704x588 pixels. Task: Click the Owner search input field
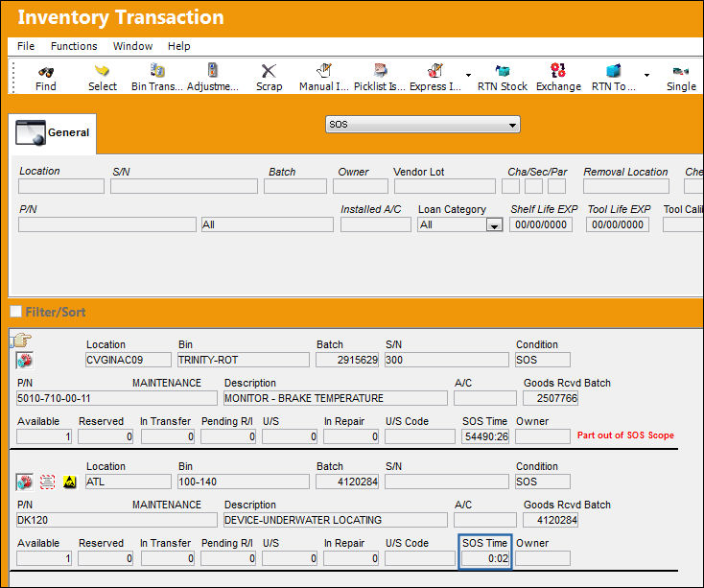tap(361, 186)
